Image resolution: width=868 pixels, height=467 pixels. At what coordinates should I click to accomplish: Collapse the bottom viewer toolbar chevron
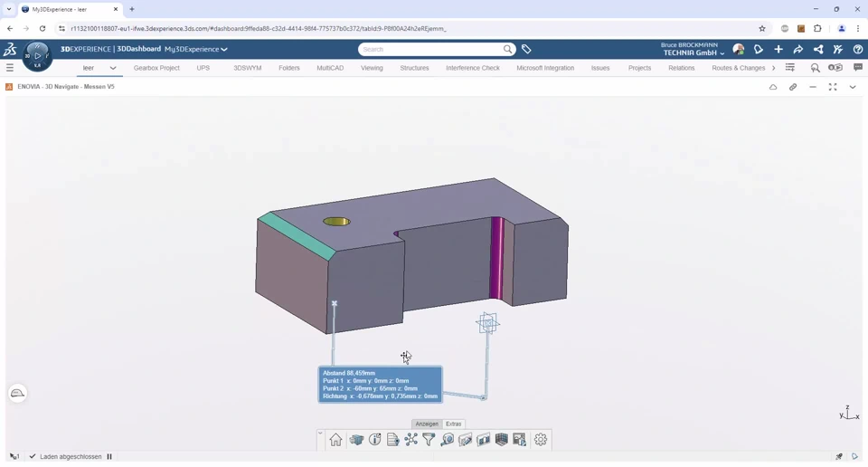320,434
